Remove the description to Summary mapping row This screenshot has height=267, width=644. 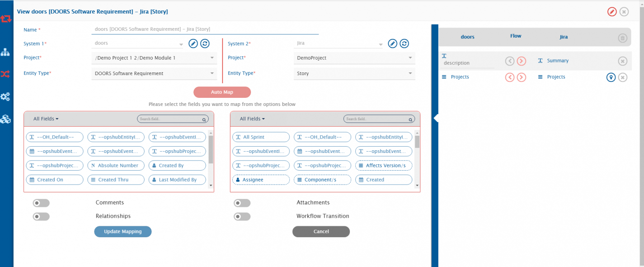pos(622,61)
